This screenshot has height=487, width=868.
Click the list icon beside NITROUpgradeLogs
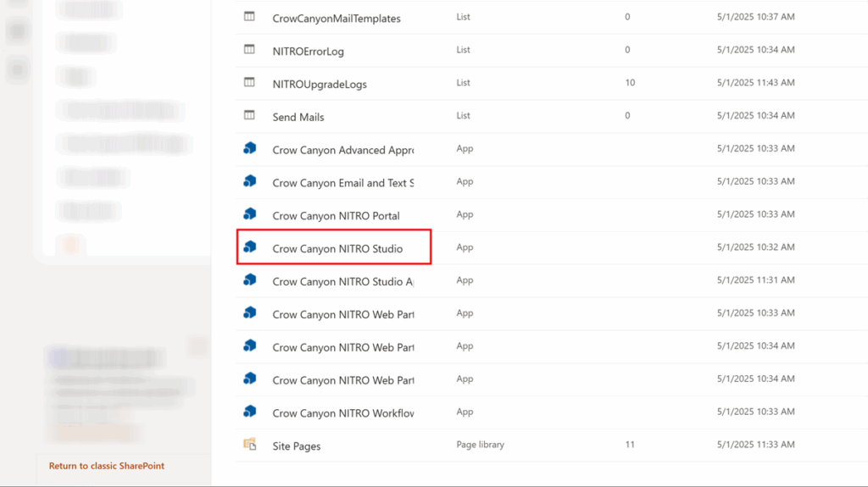point(250,83)
